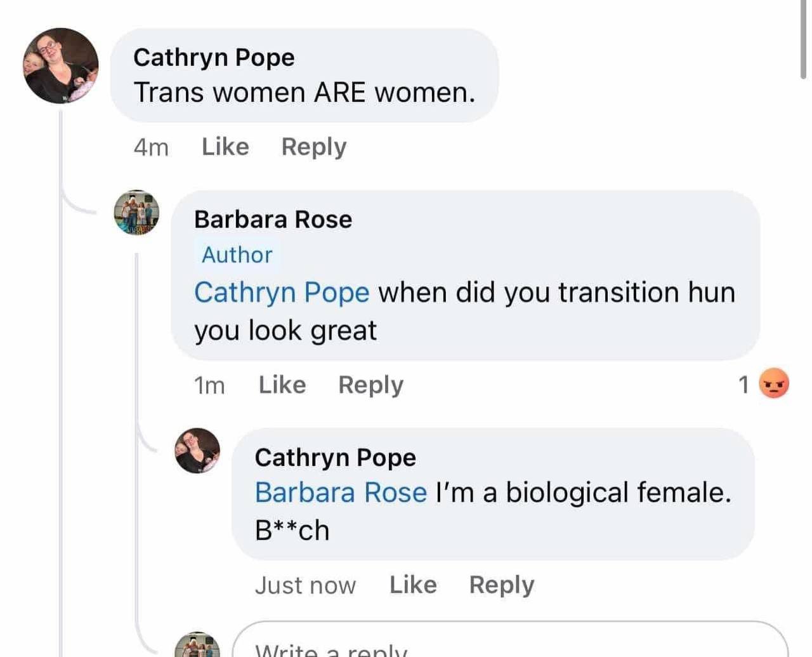Reply to the "I'm a biological female" comment

point(501,585)
